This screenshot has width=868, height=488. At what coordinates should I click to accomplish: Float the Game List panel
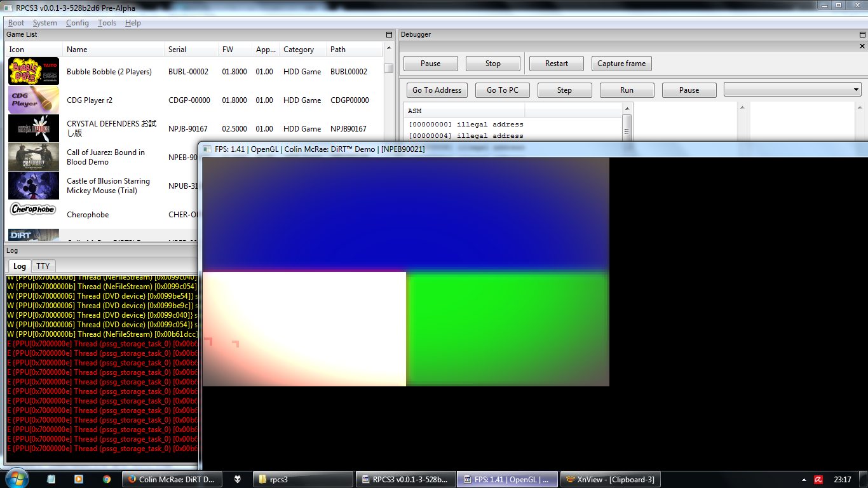tap(389, 34)
